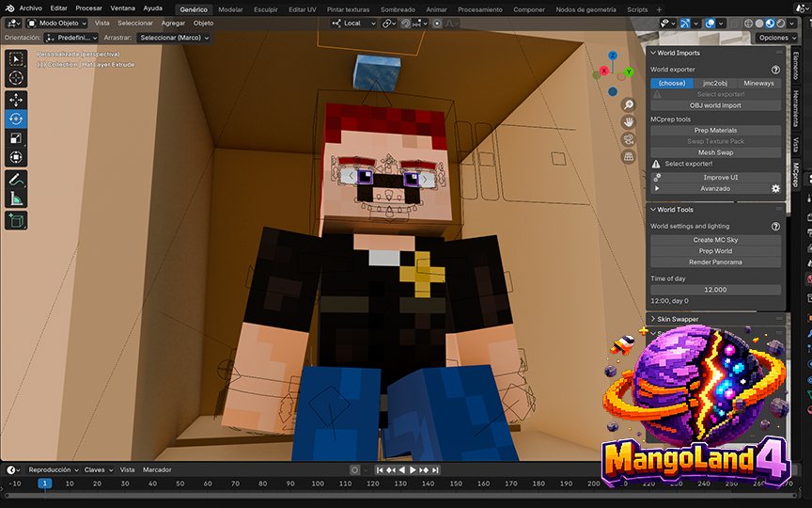This screenshot has height=508, width=812.
Task: Jump to the first frame
Action: click(x=379, y=470)
